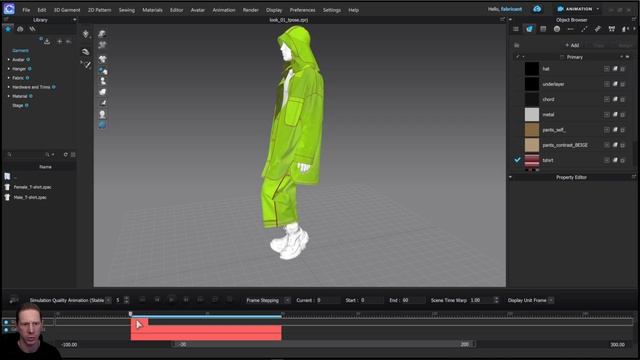Expand the Avatar folder in Library
This screenshot has width=640, height=360.
click(9, 60)
